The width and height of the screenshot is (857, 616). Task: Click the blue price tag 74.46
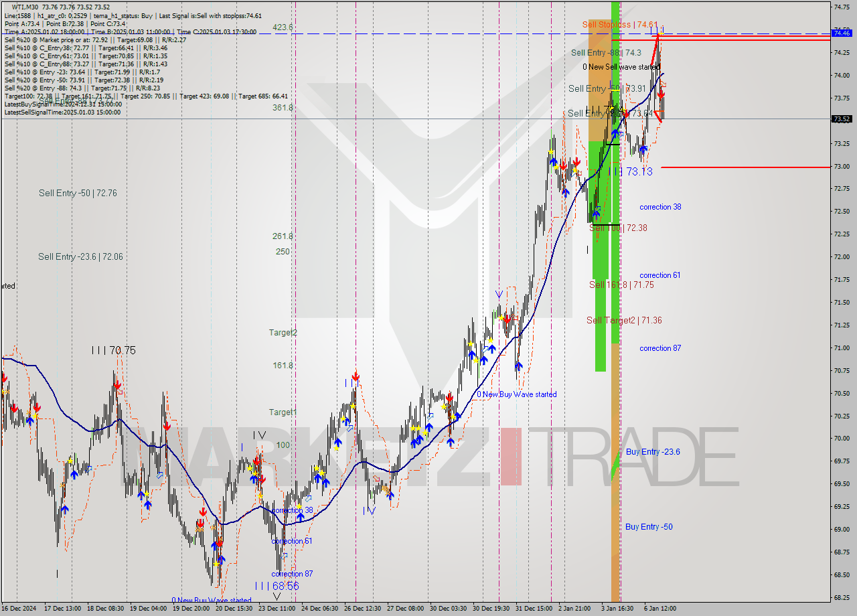coord(842,32)
